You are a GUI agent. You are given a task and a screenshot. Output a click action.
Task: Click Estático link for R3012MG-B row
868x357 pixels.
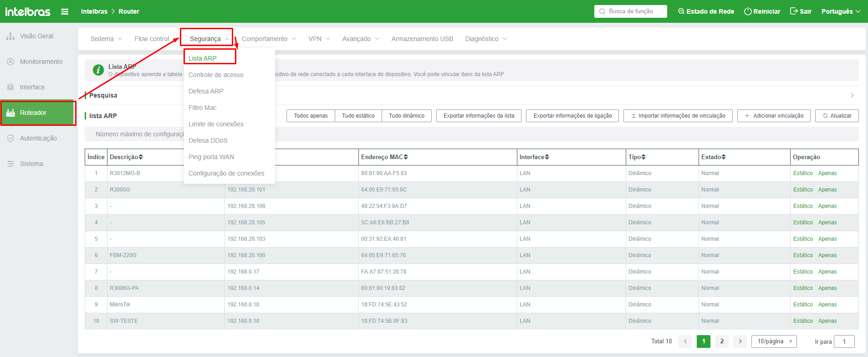[x=803, y=173]
